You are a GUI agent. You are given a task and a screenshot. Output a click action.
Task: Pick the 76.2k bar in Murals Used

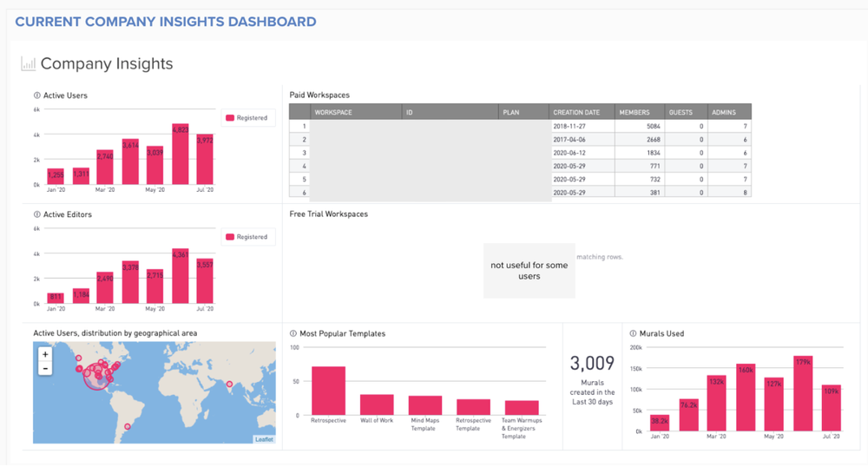click(x=688, y=415)
